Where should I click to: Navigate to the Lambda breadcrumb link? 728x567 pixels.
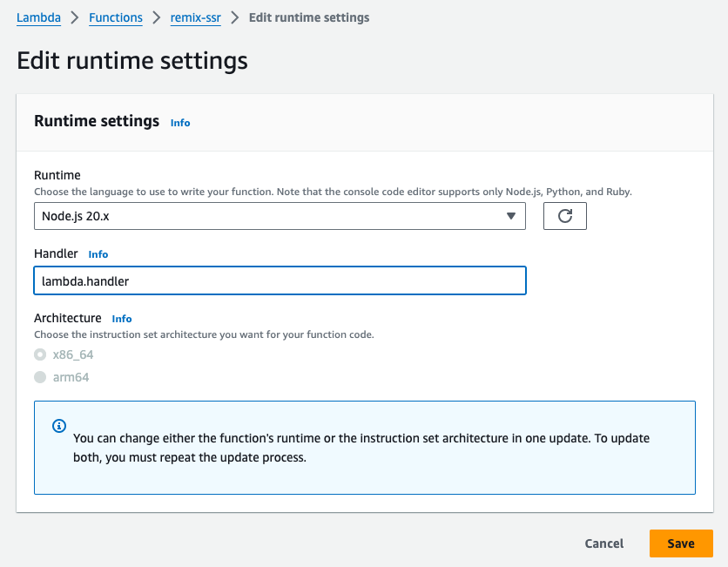click(38, 17)
